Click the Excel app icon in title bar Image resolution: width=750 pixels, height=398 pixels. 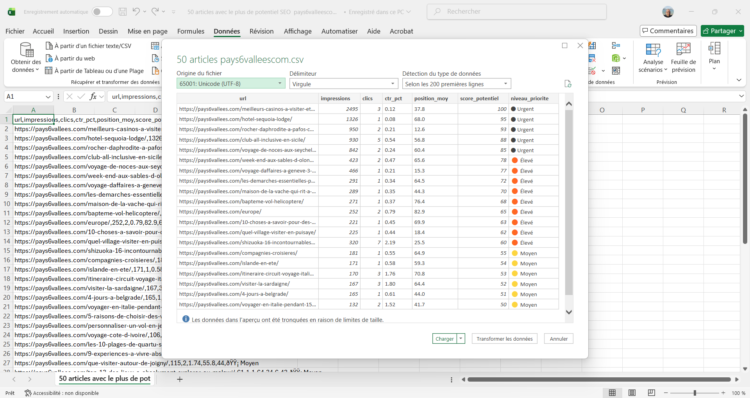pos(11,12)
